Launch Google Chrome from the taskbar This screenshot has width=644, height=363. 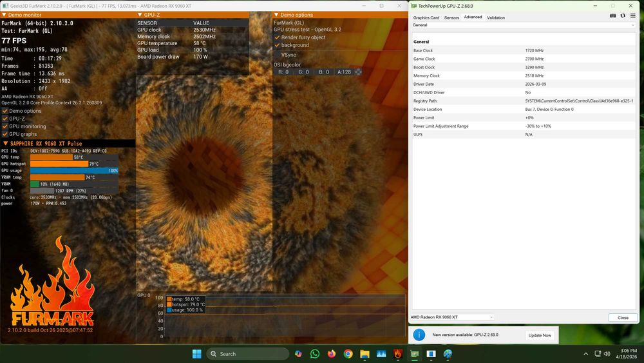point(348,353)
